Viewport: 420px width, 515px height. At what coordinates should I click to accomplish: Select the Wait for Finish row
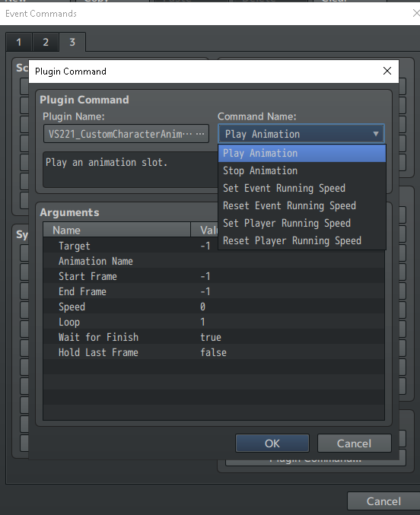(x=214, y=337)
